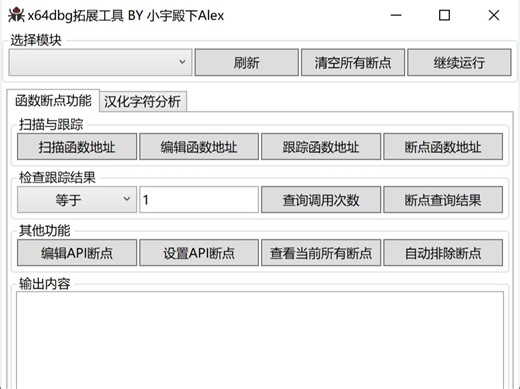Expand the 等于 comparison dropdown
Screen dimensions: 520x389
[x=77, y=200]
